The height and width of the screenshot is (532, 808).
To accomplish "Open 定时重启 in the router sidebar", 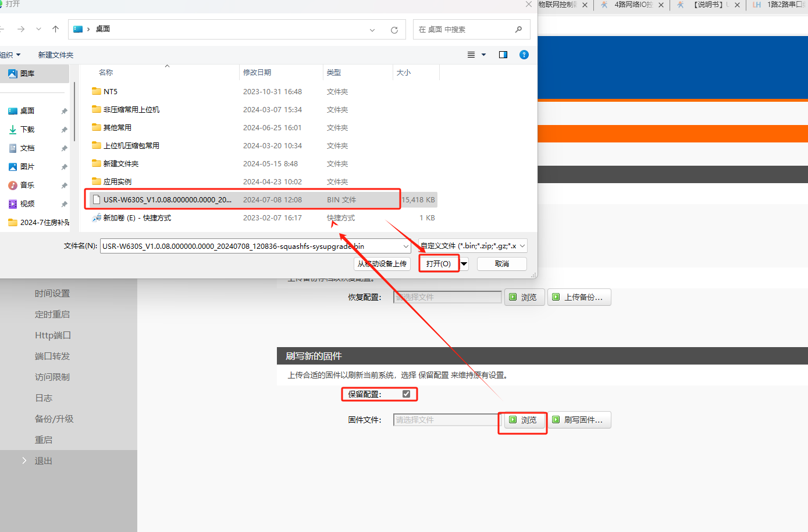I will (x=52, y=315).
